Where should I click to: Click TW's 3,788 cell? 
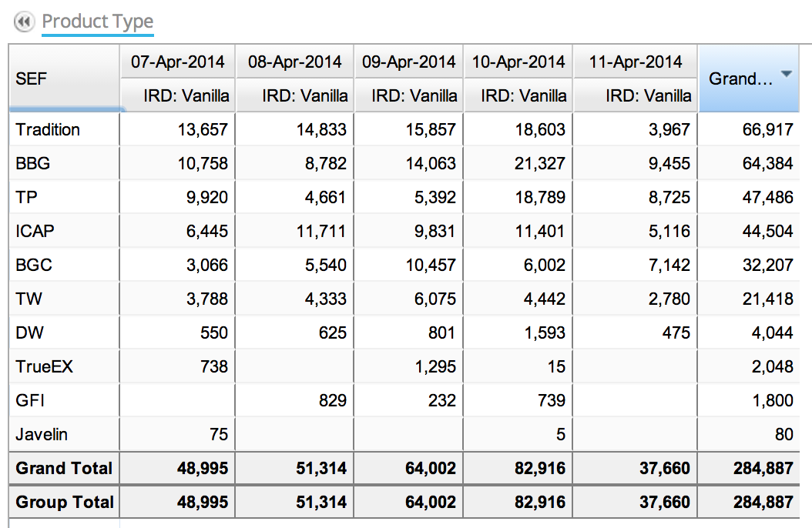207,299
